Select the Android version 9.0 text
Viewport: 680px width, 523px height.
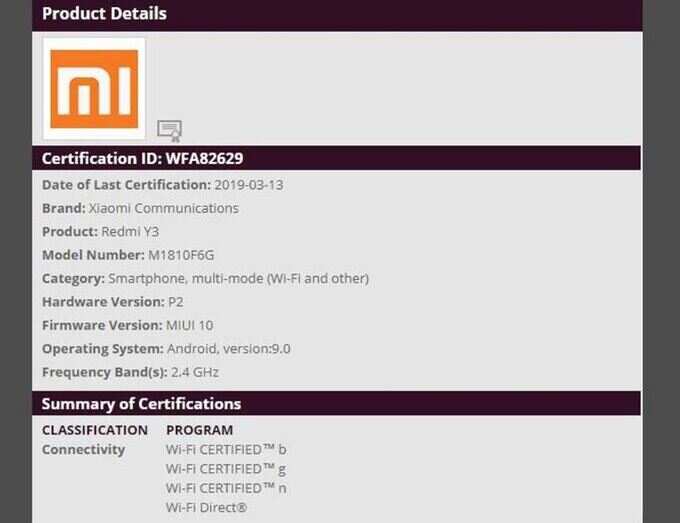pyautogui.click(x=229, y=349)
